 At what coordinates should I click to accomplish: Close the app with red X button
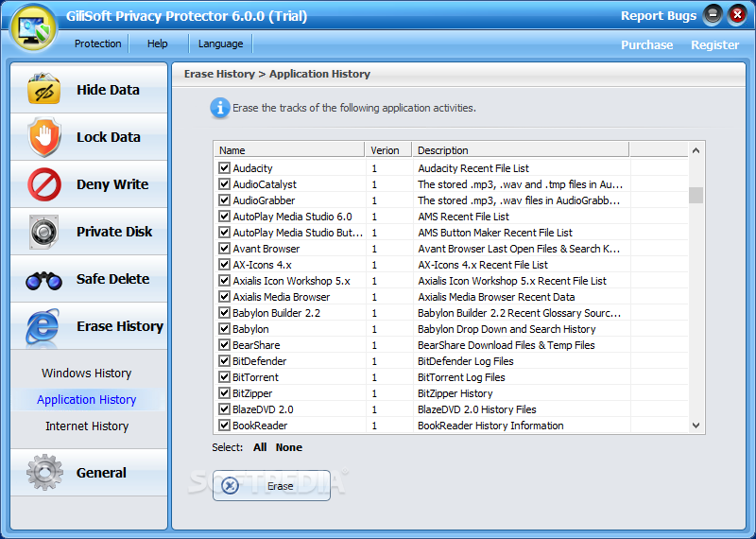[x=737, y=15]
